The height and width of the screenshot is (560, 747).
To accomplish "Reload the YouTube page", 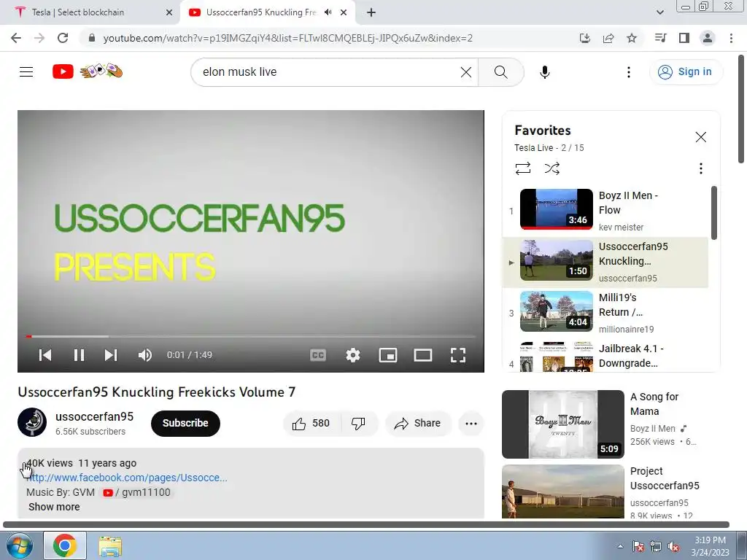I will tap(63, 38).
